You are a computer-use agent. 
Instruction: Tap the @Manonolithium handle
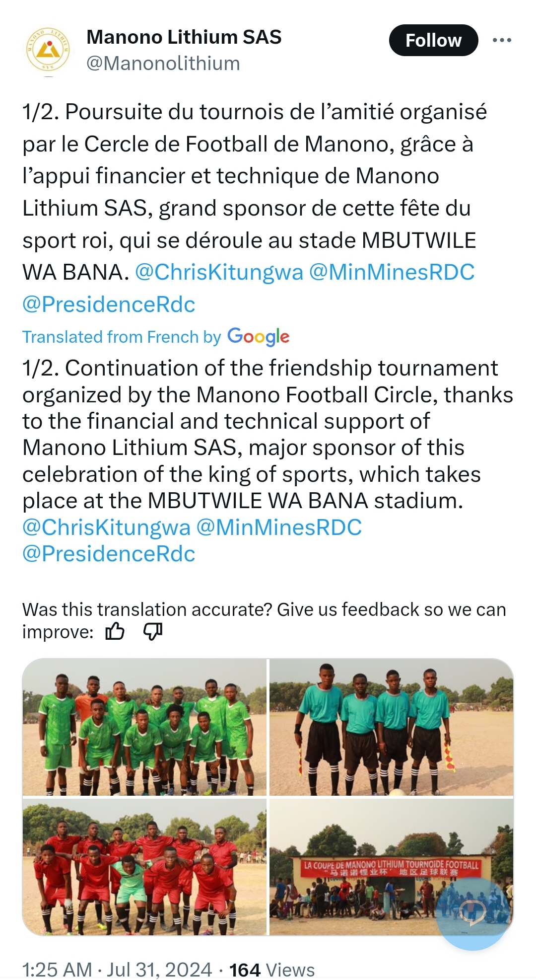163,64
